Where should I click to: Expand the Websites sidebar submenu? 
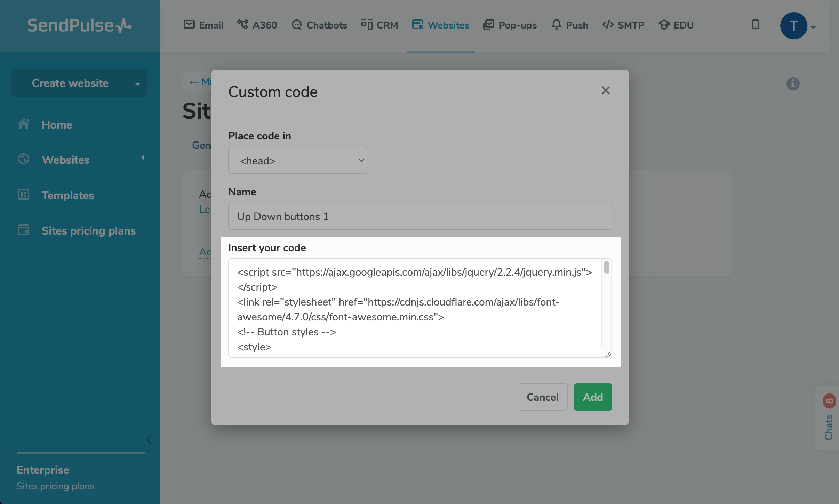(143, 158)
